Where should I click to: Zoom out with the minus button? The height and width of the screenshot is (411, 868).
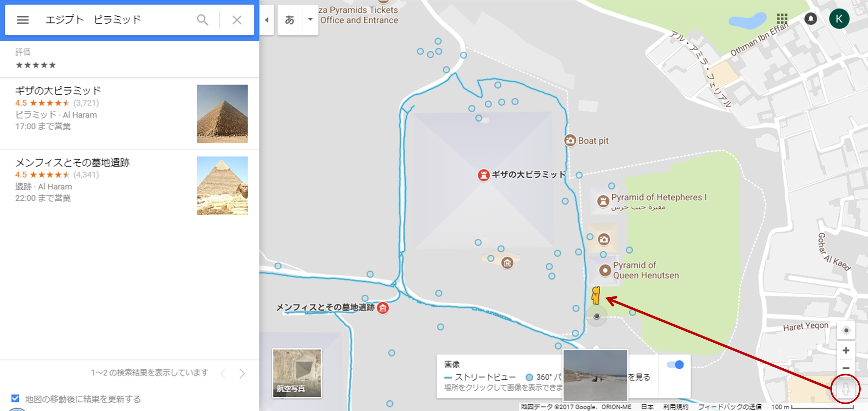tap(846, 368)
